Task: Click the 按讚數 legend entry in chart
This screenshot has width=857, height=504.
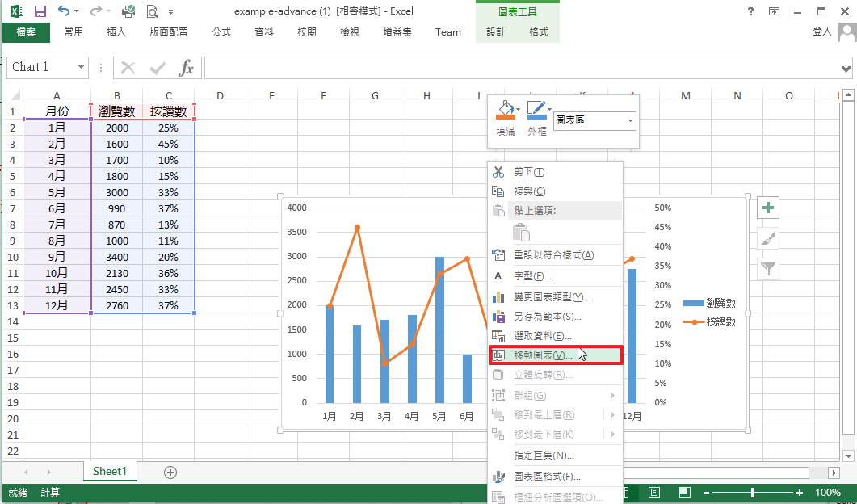Action: (709, 322)
